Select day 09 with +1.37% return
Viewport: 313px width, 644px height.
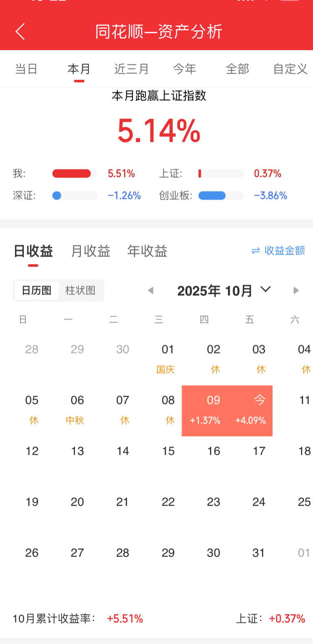point(205,410)
